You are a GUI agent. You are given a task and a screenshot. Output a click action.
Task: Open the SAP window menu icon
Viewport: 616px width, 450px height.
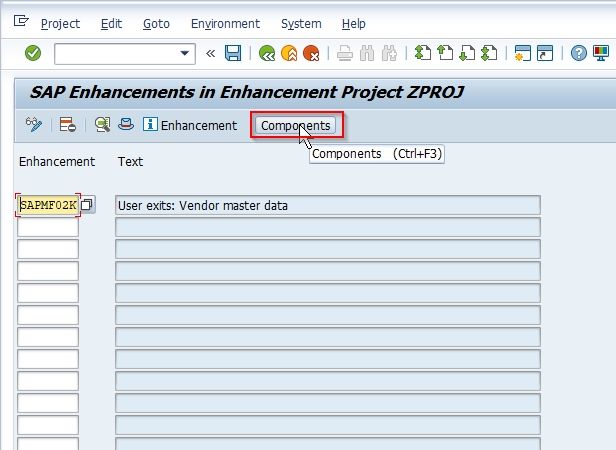21,20
